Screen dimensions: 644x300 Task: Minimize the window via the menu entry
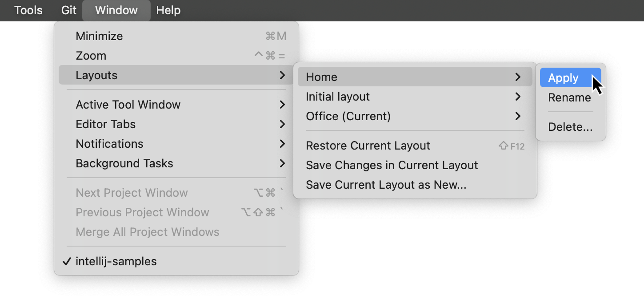176,36
